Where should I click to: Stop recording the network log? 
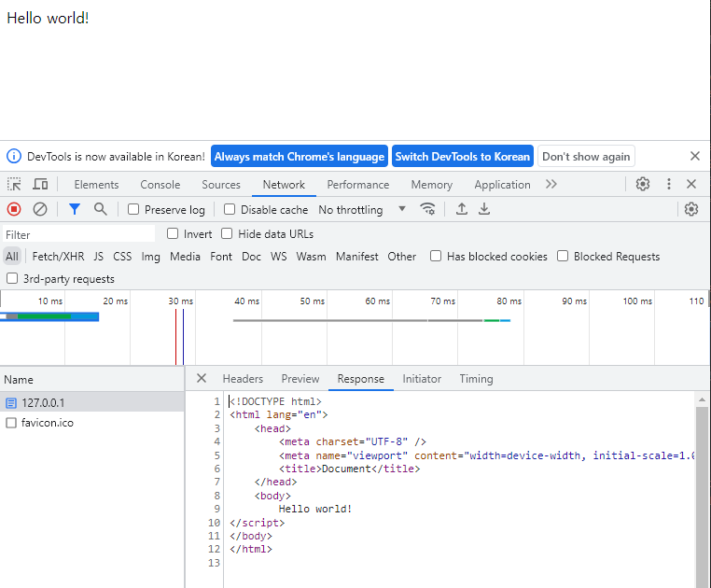(14, 209)
